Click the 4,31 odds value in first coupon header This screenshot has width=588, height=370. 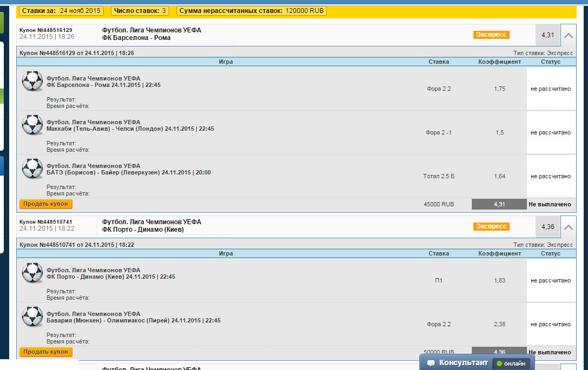(x=547, y=35)
